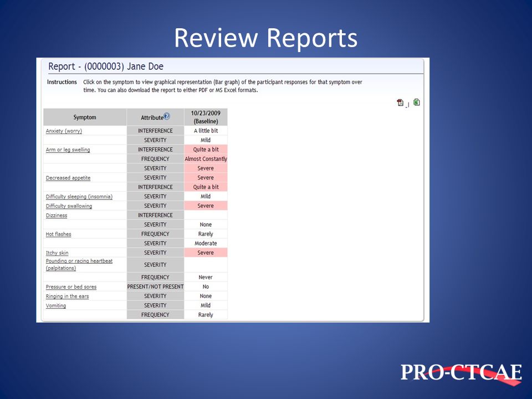Select the 'Almost Constantly' frequency cell
The image size is (532, 399).
[206, 159]
